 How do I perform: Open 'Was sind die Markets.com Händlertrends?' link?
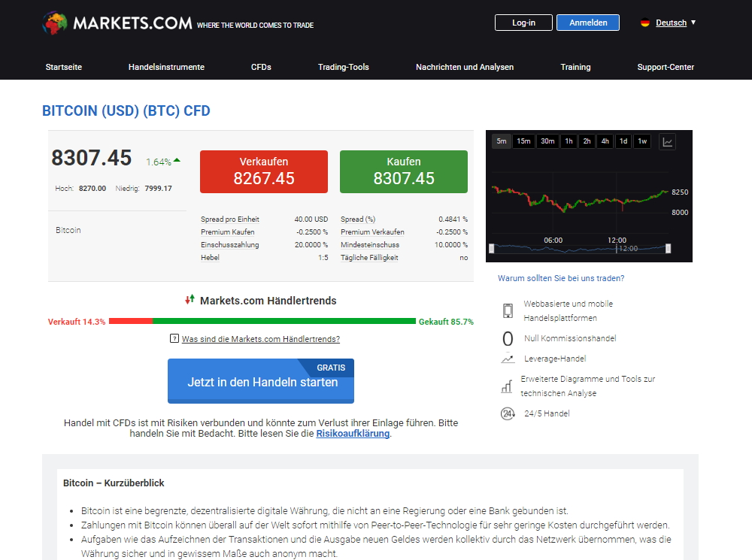(x=261, y=339)
